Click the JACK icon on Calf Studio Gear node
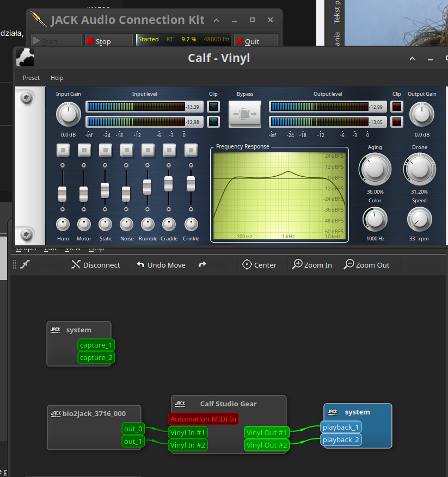Viewport: 448px width, 477px height. (180, 404)
